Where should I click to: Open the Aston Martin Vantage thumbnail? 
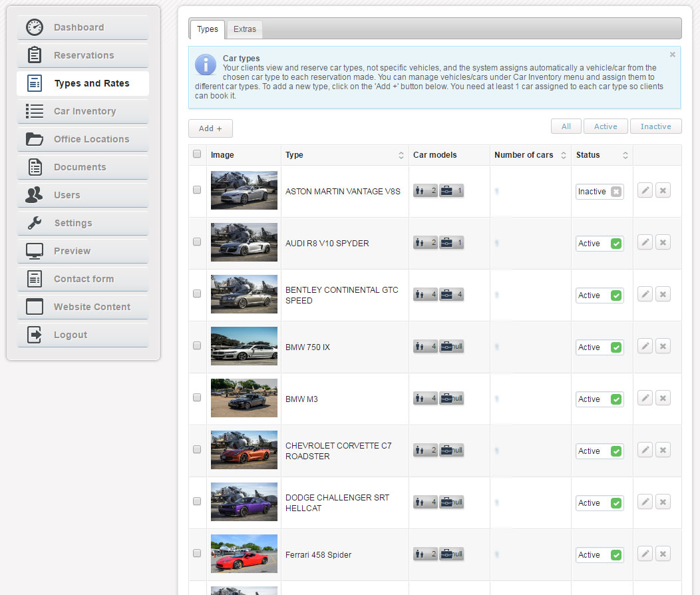tap(244, 190)
